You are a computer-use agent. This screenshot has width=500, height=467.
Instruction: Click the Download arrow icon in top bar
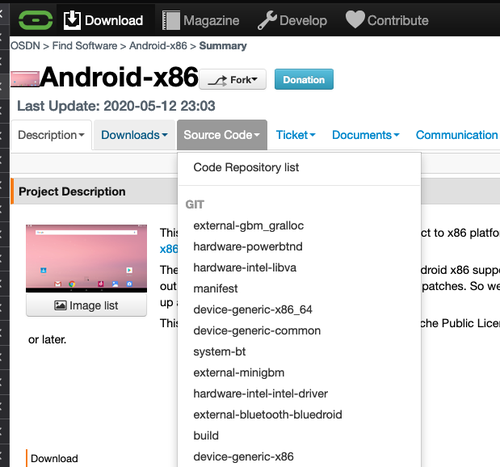(x=72, y=20)
